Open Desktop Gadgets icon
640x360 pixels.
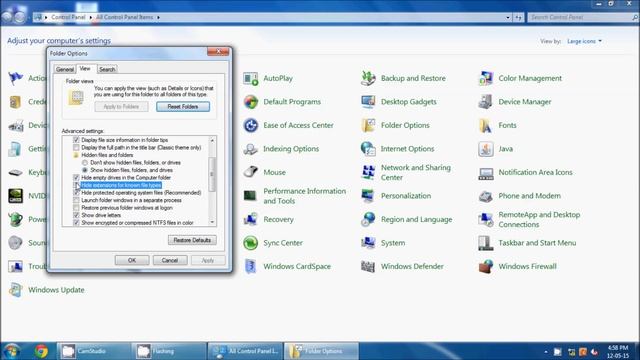click(368, 102)
